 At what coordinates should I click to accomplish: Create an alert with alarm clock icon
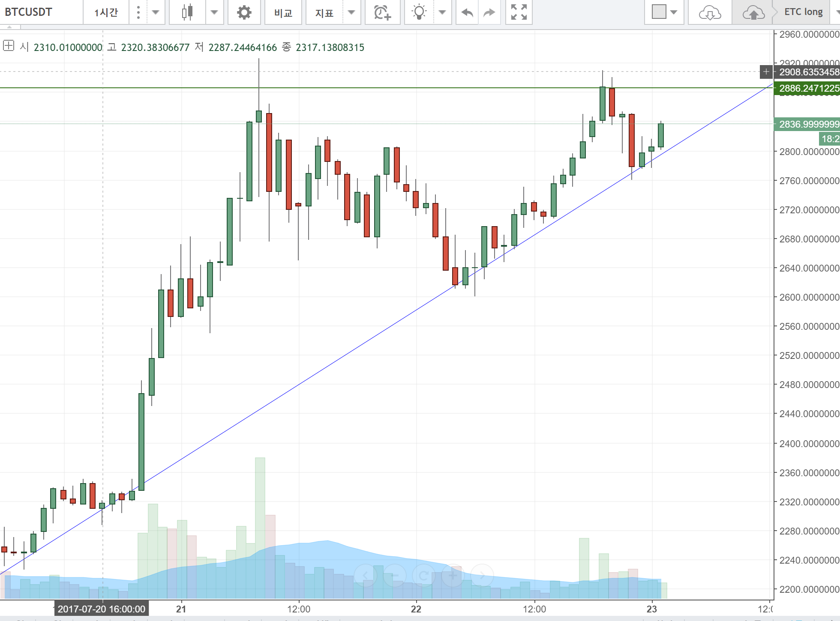click(382, 12)
